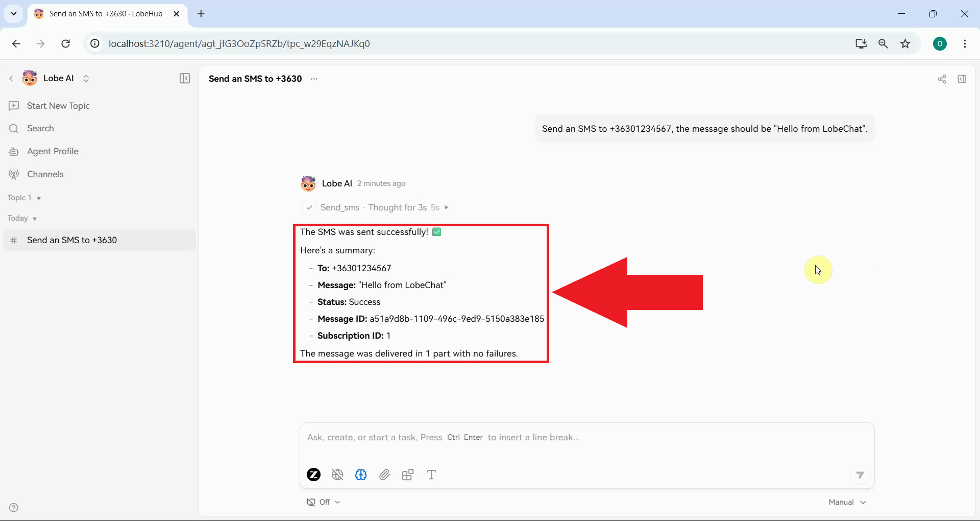Viewport: 980px width, 521px height.
Task: Toggle the right side panel
Action: [962, 79]
